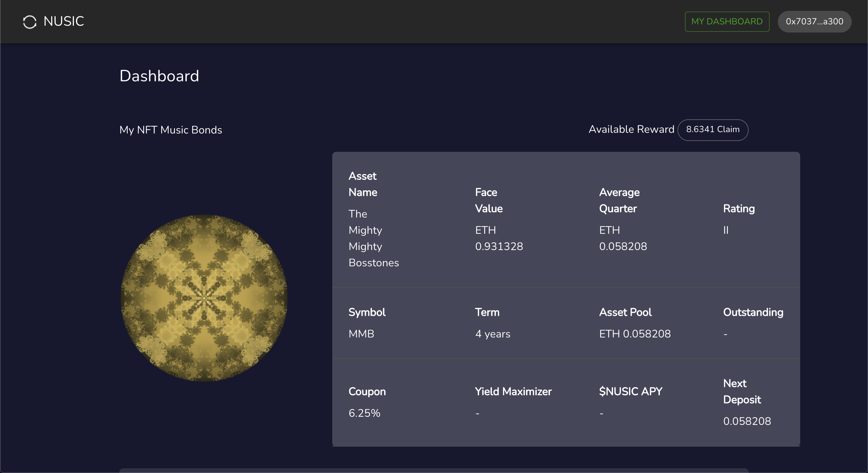Click the 4 years term value
The height and width of the screenshot is (473, 868).
pos(492,334)
